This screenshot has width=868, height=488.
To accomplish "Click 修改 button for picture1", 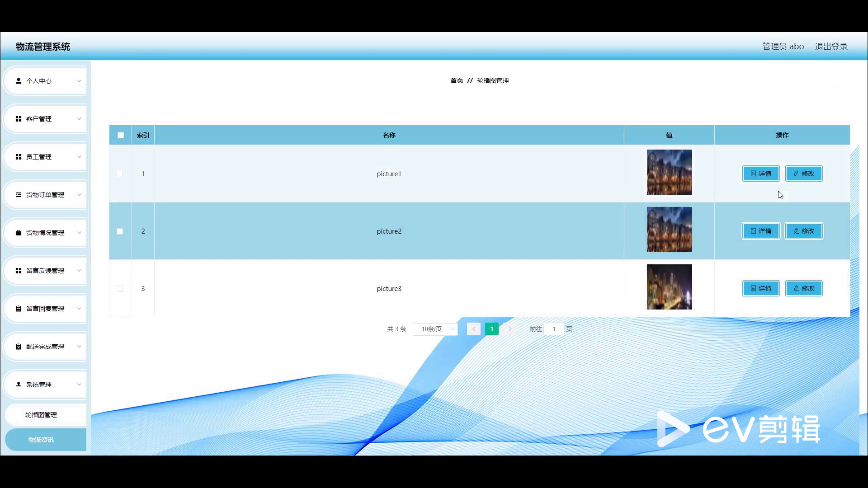I will [804, 174].
